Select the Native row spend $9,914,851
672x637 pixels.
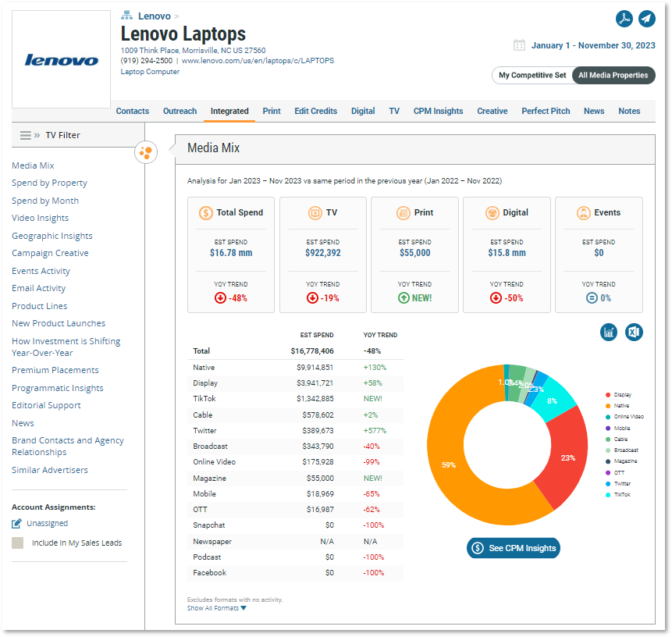point(315,368)
